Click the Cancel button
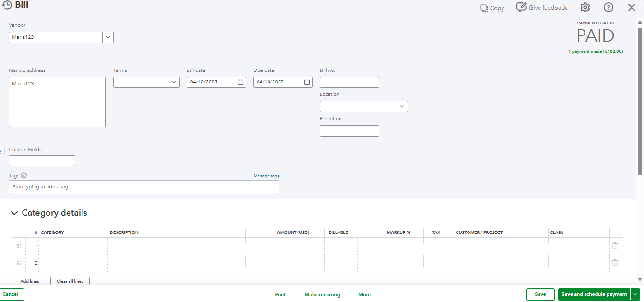Screen dimensions: 644x302 (x=11, y=294)
